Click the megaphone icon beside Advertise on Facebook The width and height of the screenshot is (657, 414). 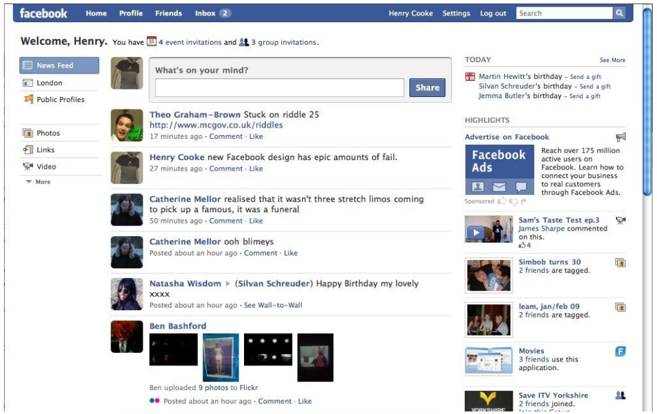(621, 137)
